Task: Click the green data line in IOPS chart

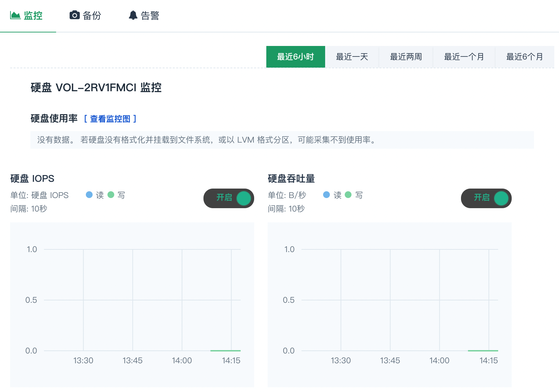Action: pyautogui.click(x=225, y=350)
